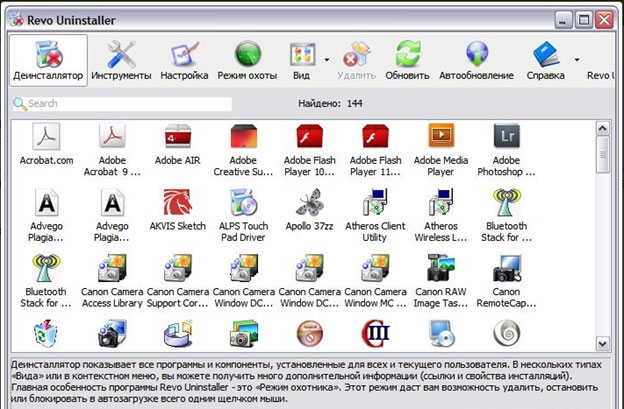Select Canon Camera Window MC entry
The height and width of the screenshot is (409, 624).
pos(375,281)
